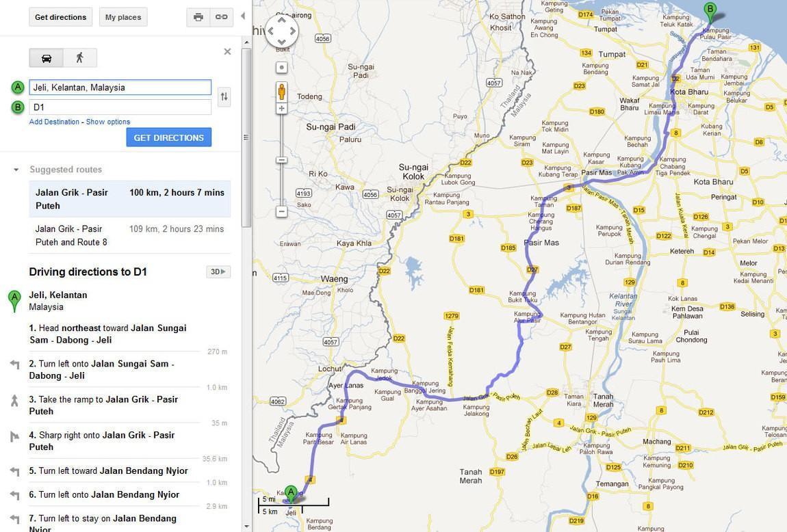This screenshot has height=532, width=787.
Task: Click the panel scrollbar up arrow
Action: 246,42
